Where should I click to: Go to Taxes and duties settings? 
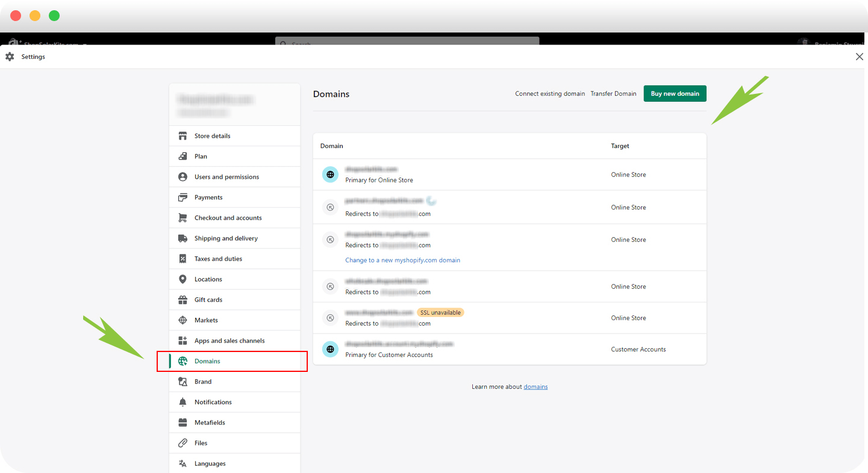(218, 259)
